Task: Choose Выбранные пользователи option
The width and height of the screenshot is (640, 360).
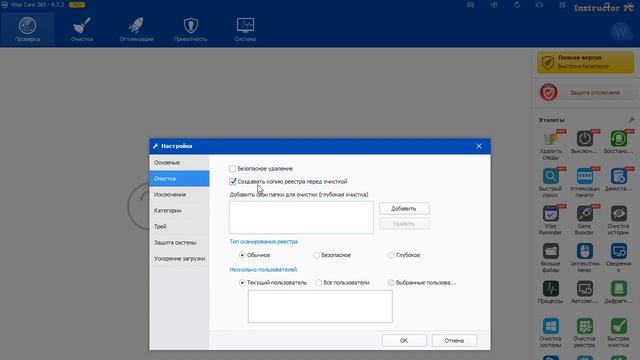Action: 391,282
